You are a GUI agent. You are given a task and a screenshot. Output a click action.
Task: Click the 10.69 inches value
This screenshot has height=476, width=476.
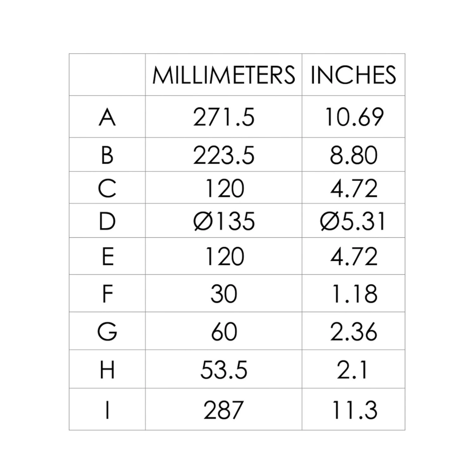tap(354, 117)
